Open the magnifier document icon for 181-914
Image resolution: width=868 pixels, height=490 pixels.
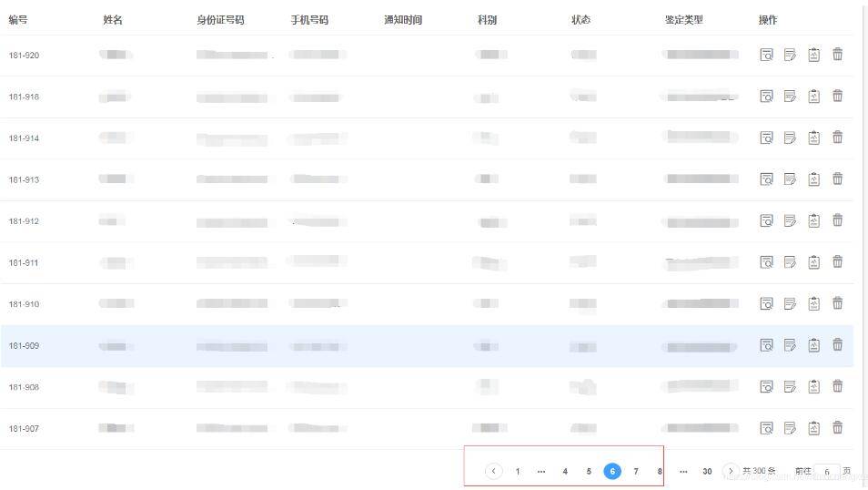pyautogui.click(x=766, y=138)
